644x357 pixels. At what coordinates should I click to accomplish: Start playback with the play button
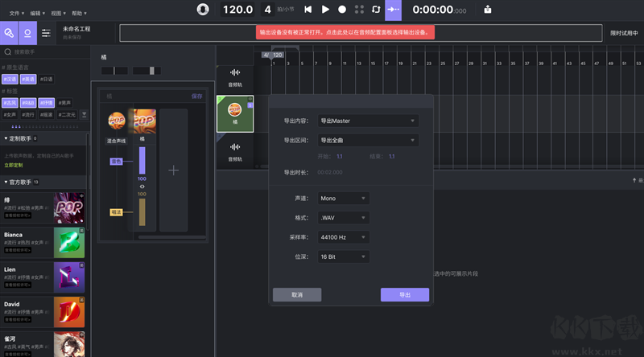click(x=325, y=10)
